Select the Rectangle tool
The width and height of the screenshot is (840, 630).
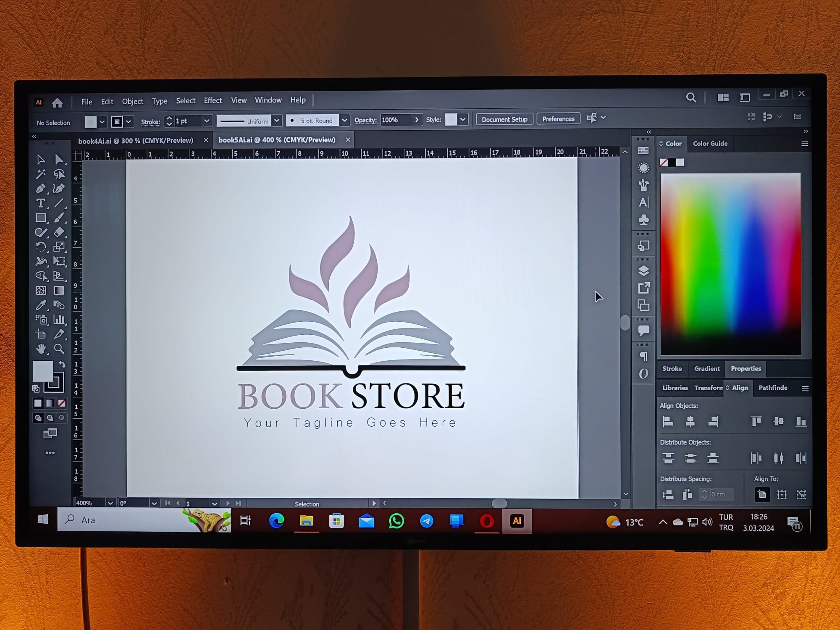click(41, 217)
